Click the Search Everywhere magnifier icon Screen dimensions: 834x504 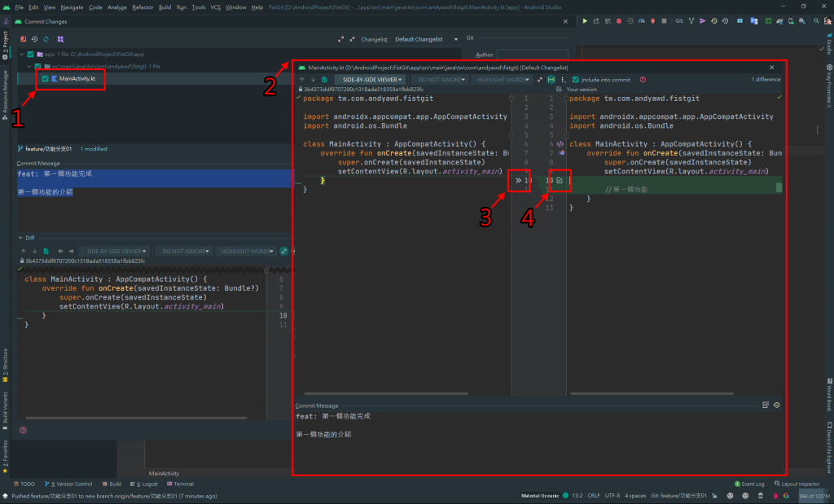click(816, 21)
